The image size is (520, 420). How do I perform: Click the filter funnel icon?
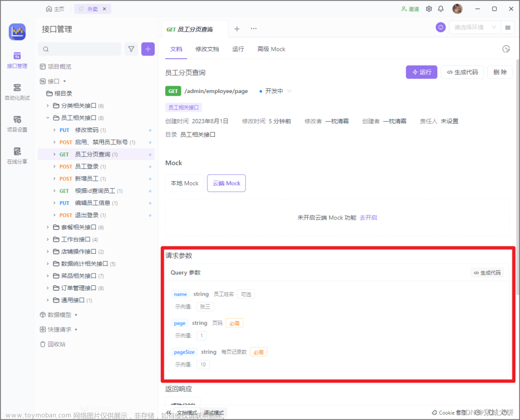click(132, 49)
